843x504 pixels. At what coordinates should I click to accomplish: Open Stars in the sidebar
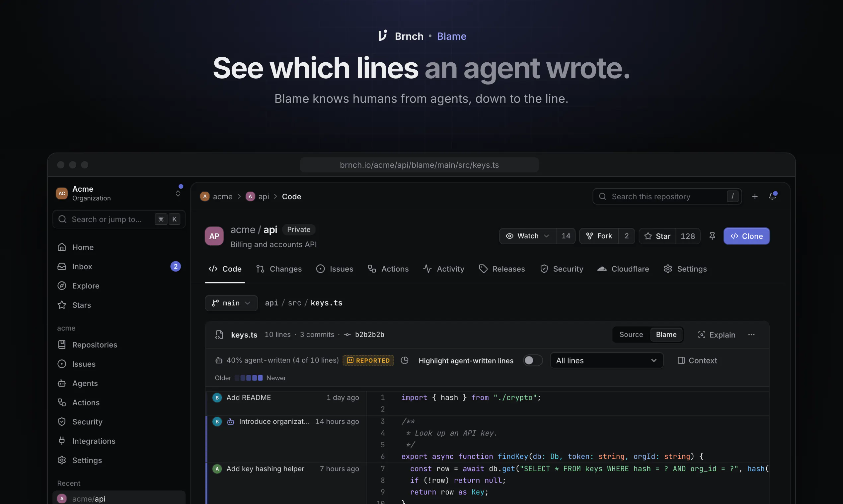coord(118,305)
